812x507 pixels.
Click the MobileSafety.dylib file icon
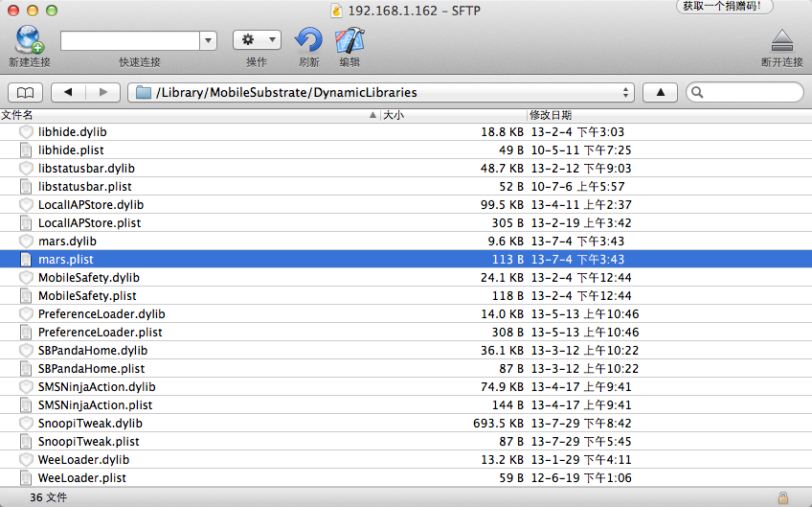[x=25, y=277]
